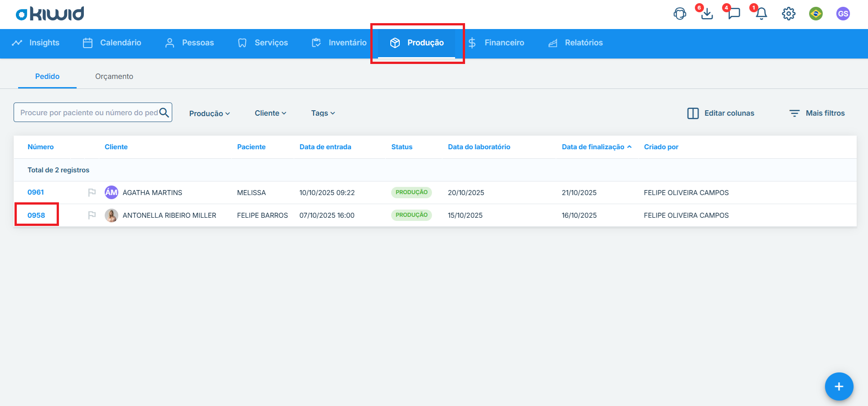Click Total de 2 registros text
Viewport: 868px width, 406px height.
pyautogui.click(x=58, y=170)
